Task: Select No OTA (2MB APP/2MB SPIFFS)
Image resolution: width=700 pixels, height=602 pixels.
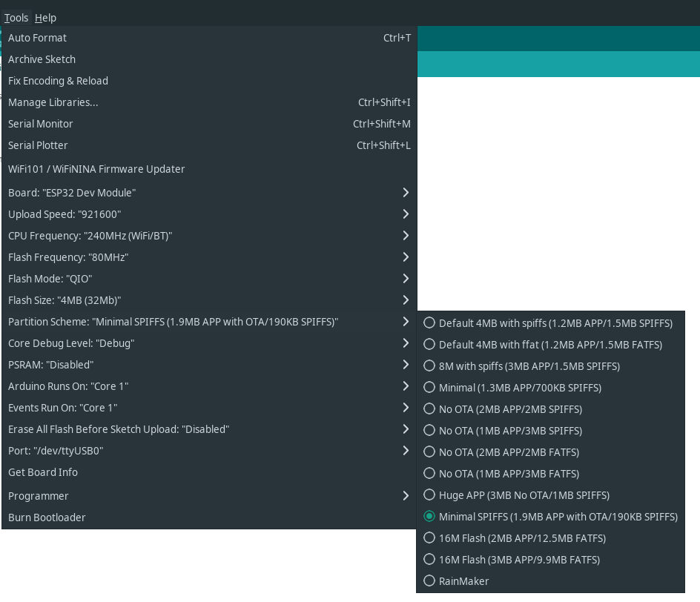Action: (x=550, y=408)
